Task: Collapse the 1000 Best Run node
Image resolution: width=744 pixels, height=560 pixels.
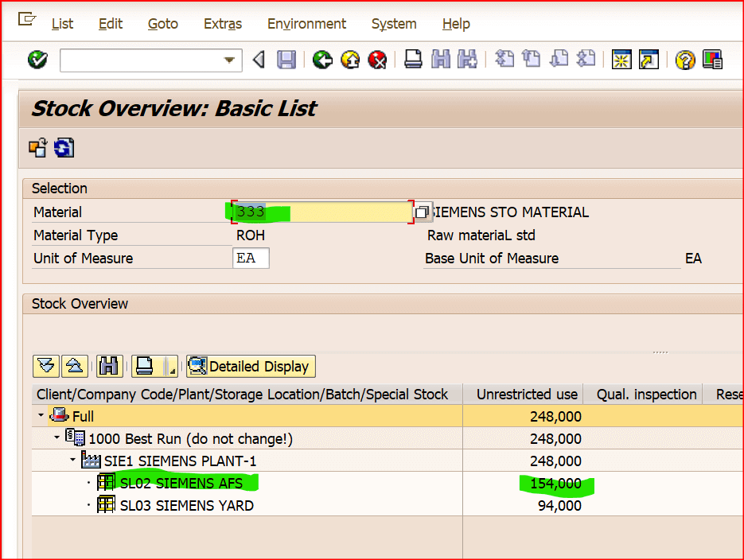Action: pyautogui.click(x=57, y=437)
